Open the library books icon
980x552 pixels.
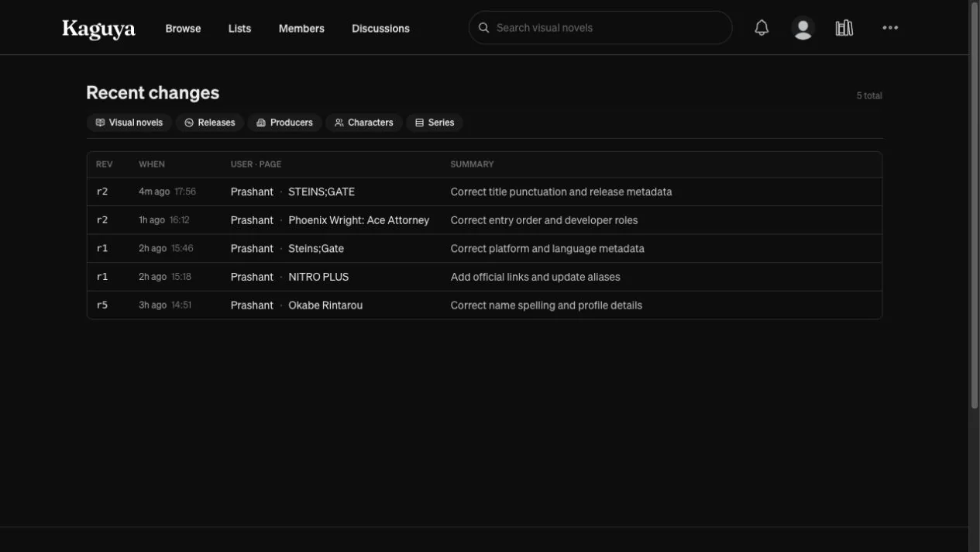pyautogui.click(x=844, y=28)
